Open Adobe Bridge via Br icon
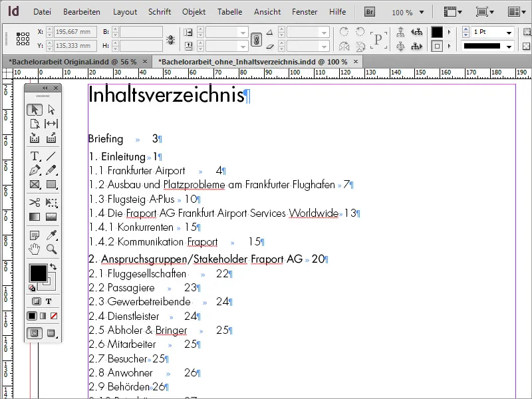 (x=370, y=12)
